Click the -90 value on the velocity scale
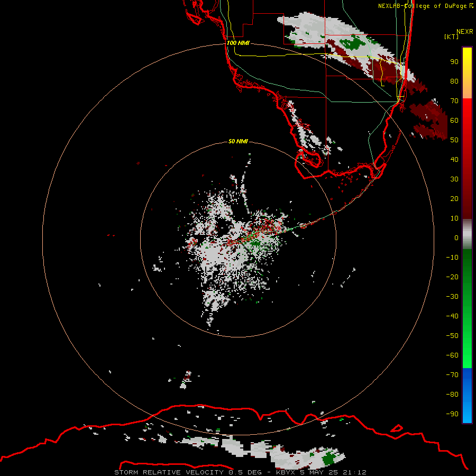This screenshot has height=476, width=476. pos(452,414)
